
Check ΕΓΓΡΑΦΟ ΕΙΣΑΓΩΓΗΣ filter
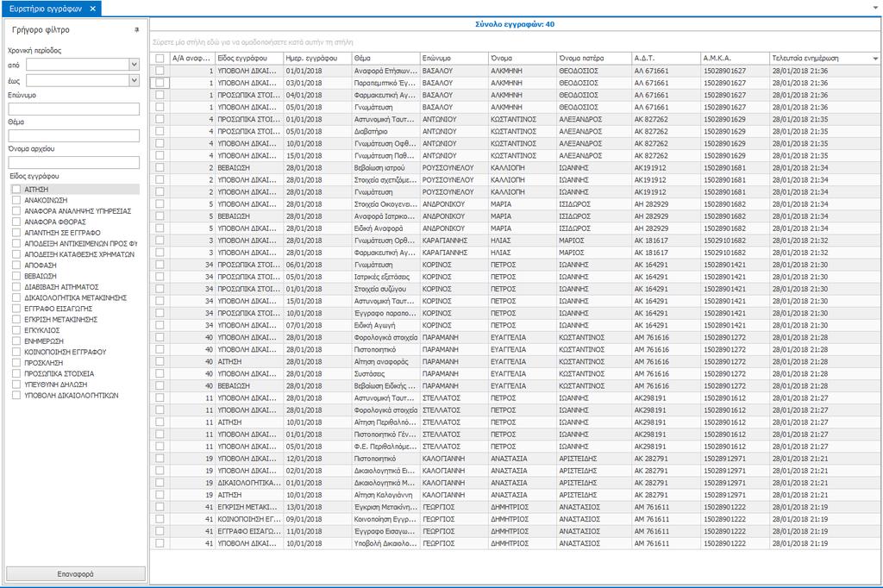(x=16, y=309)
